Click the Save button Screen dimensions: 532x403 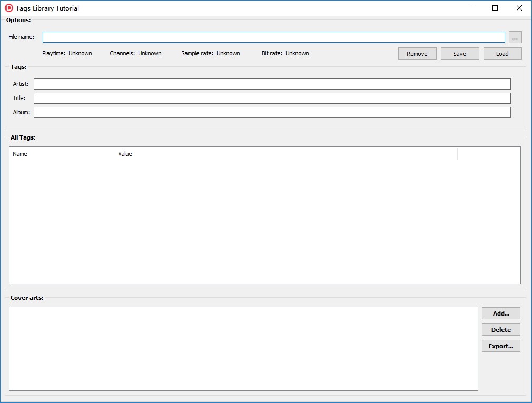point(460,54)
